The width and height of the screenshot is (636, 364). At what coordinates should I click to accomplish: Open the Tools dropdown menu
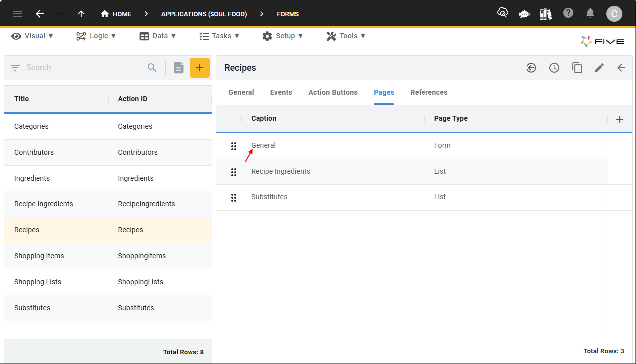coord(346,36)
